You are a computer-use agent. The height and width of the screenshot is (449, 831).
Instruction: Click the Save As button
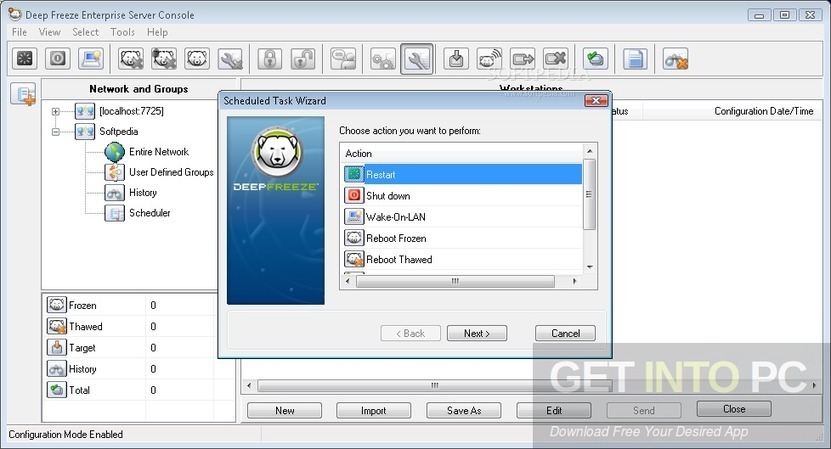coord(464,410)
